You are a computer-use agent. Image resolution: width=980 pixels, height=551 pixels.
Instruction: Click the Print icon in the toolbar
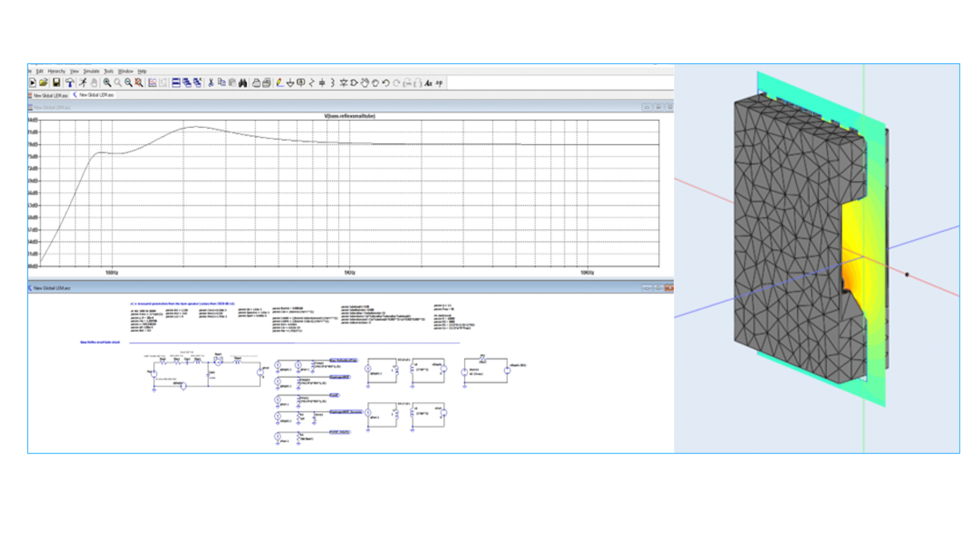click(x=256, y=83)
